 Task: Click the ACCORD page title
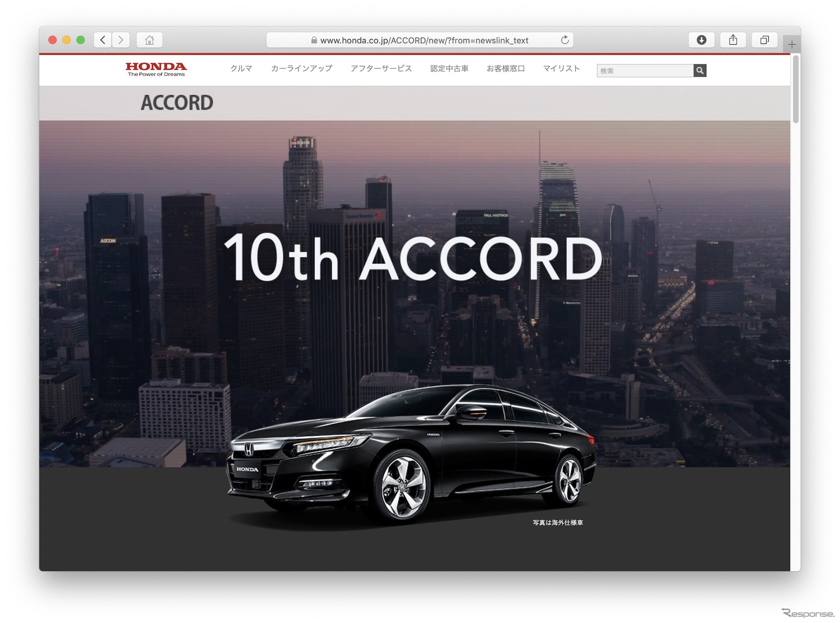(177, 103)
